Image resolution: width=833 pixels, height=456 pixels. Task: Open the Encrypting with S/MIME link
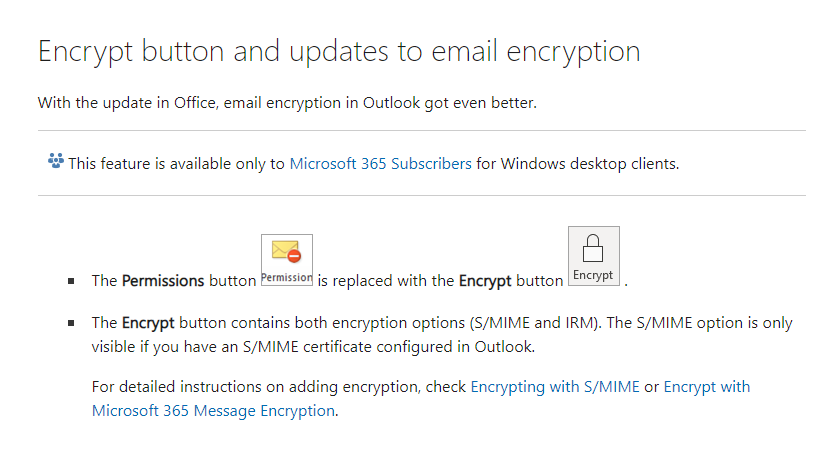(555, 387)
